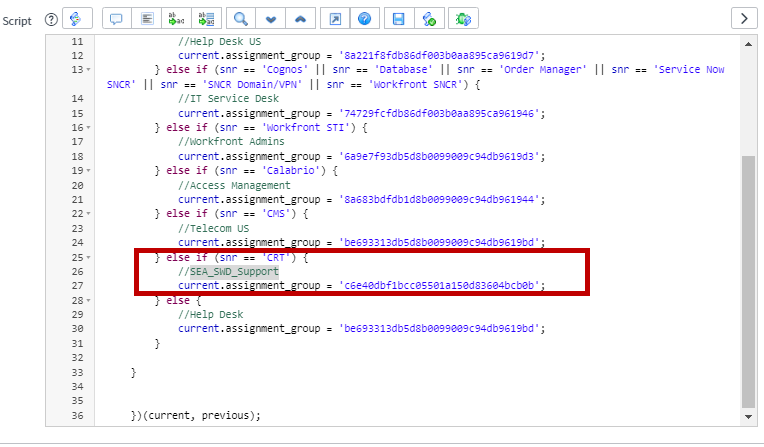The width and height of the screenshot is (764, 447).
Task: Click '})(current, previous);' on line 36
Action: 196,415
